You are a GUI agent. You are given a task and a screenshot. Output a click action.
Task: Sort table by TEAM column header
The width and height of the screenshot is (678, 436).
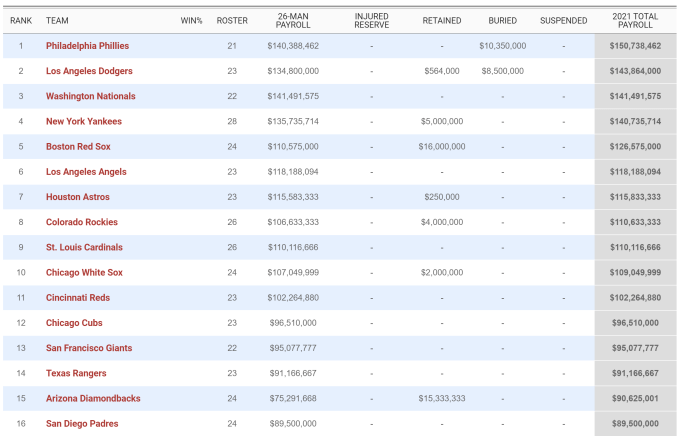click(x=57, y=21)
